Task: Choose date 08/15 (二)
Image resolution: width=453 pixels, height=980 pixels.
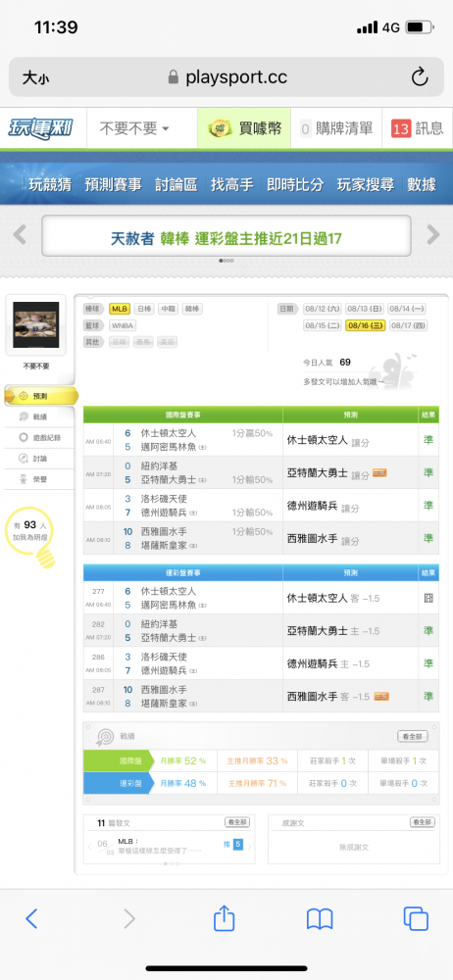Action: click(323, 325)
